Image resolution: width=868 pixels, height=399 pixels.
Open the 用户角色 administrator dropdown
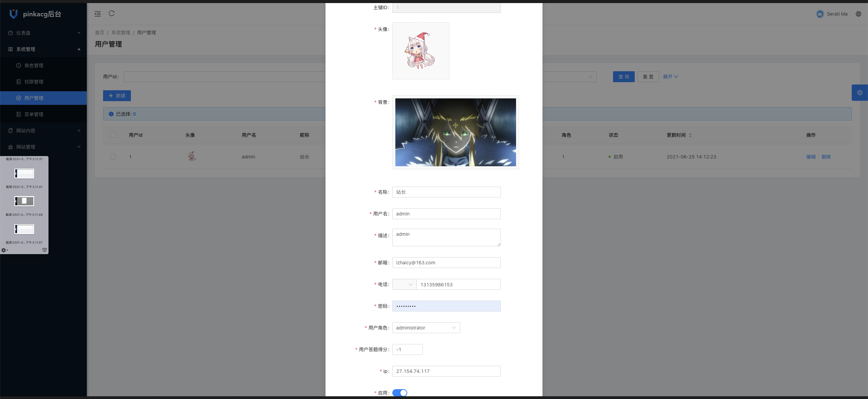pos(426,328)
